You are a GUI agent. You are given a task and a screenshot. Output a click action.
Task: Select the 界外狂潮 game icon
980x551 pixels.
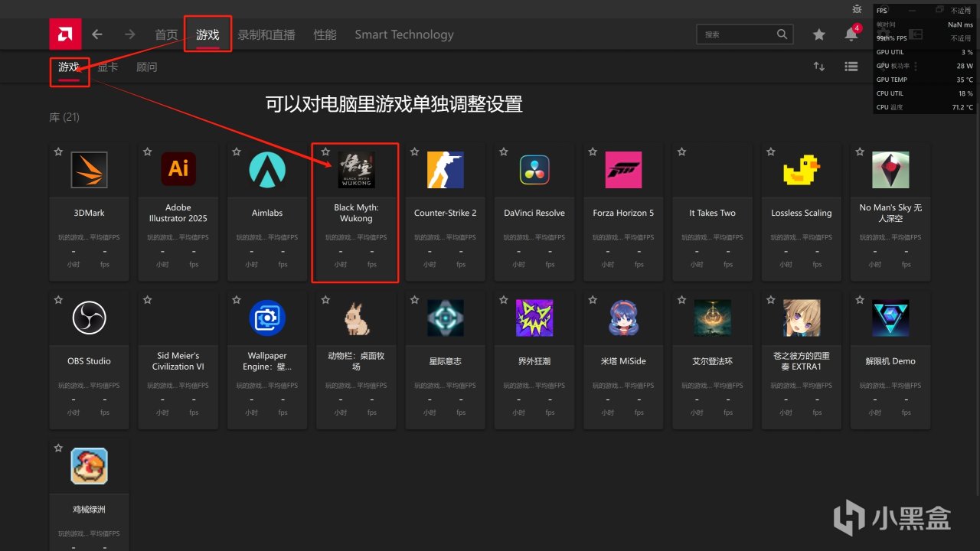click(534, 318)
